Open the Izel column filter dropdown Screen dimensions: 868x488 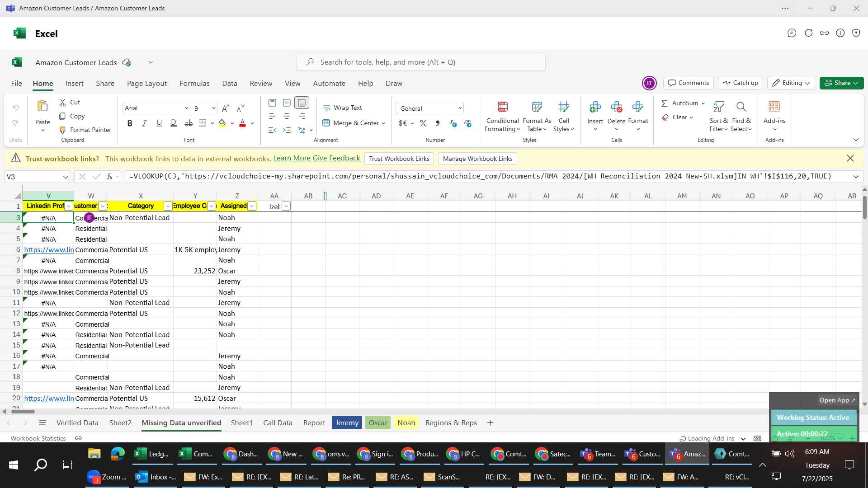coord(286,206)
